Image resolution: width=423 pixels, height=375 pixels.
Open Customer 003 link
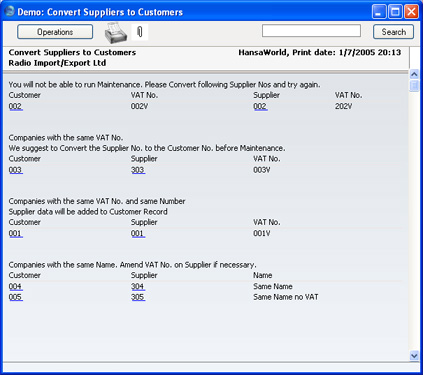[15, 170]
